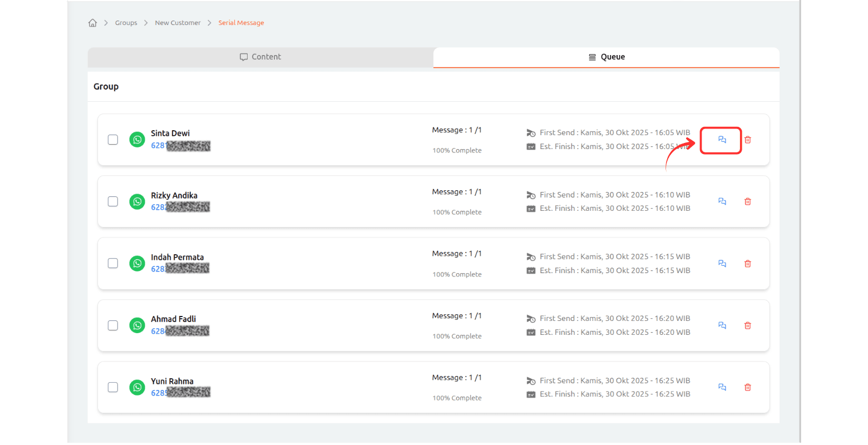Toggle the checkbox for Ahmad Fadli

(x=113, y=325)
